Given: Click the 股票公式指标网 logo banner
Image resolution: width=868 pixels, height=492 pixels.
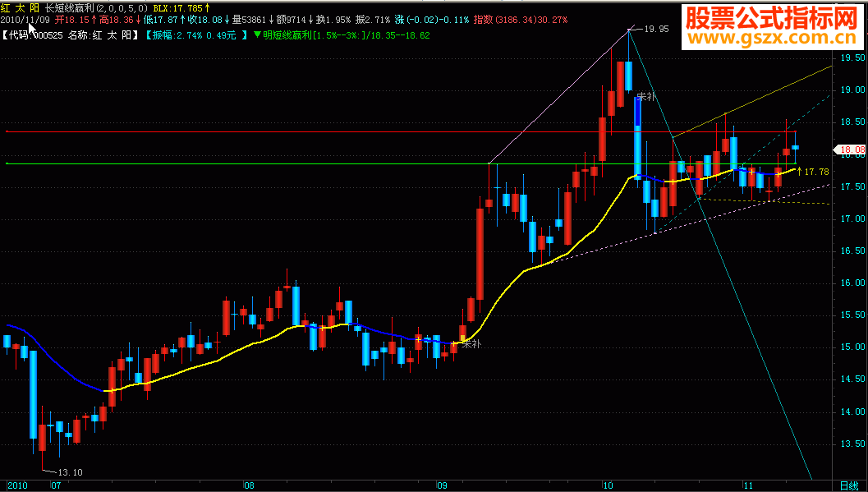Looking at the screenshot, I should (x=771, y=20).
